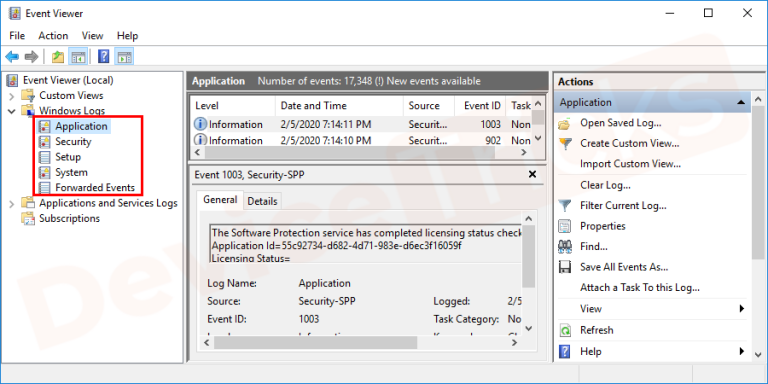768x384 pixels.
Task: Collapse the Windows Logs tree node
Action: point(12,111)
